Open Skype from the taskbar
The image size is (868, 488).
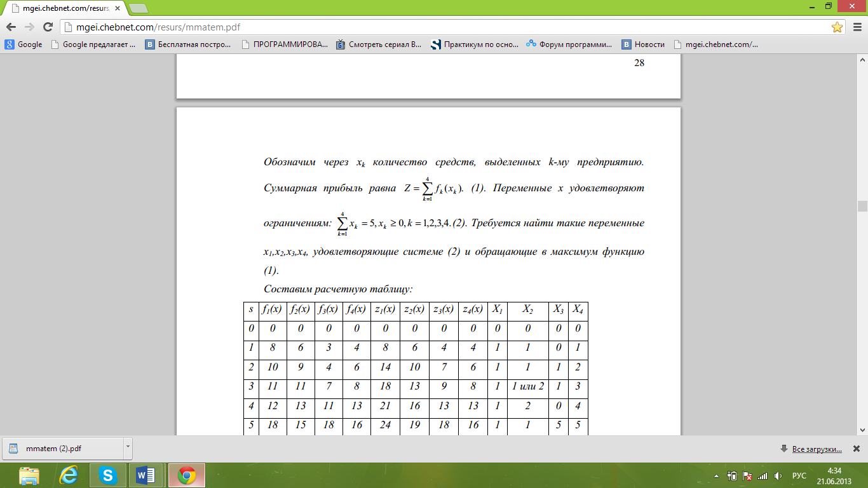[x=107, y=475]
